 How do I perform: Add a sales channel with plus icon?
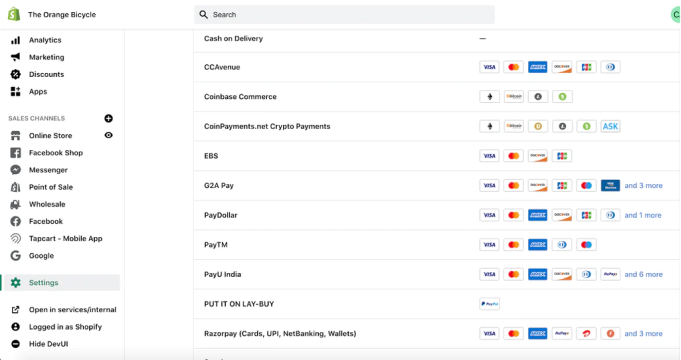click(109, 118)
